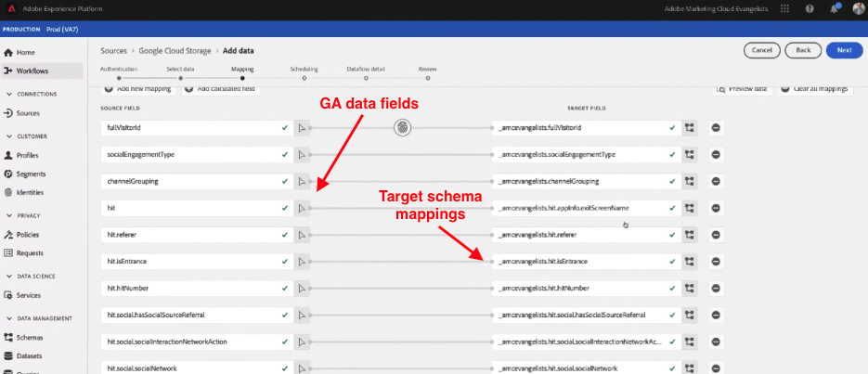Click Google Cloud Storage breadcrumb

tap(175, 51)
